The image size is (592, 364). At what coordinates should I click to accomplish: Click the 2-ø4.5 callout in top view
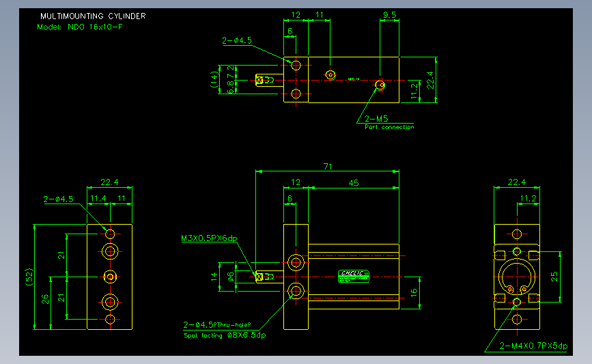pos(237,40)
